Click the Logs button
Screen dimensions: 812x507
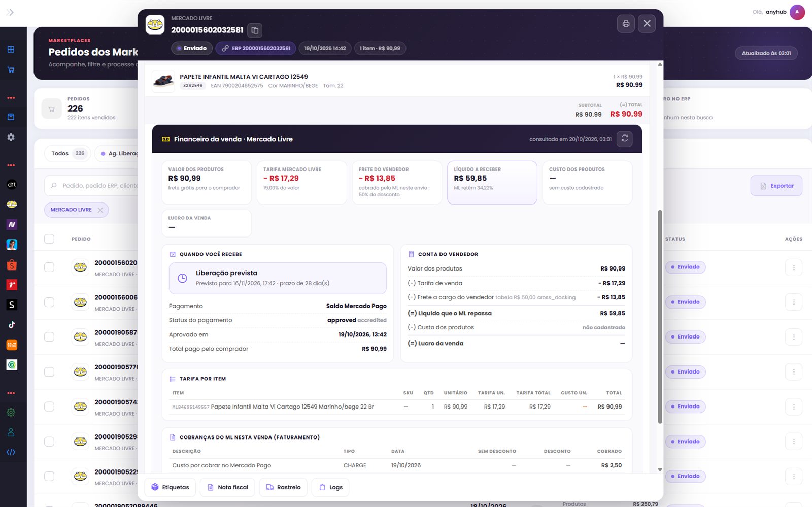tap(330, 487)
